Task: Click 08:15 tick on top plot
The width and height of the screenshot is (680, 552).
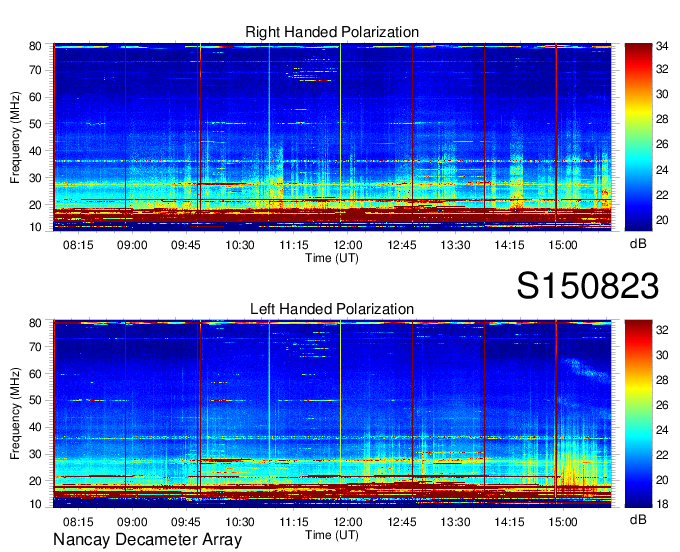Action: [x=78, y=245]
